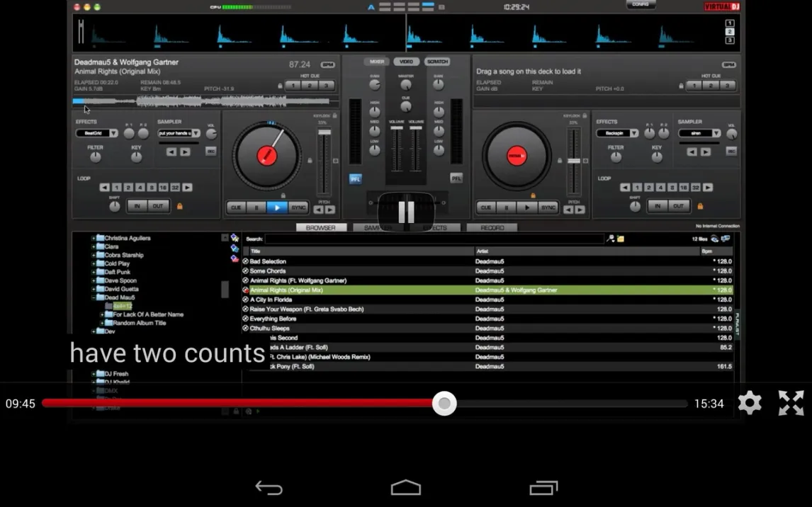Image resolution: width=812 pixels, height=507 pixels.
Task: Expand the Daft Punk folder
Action: click(x=93, y=272)
